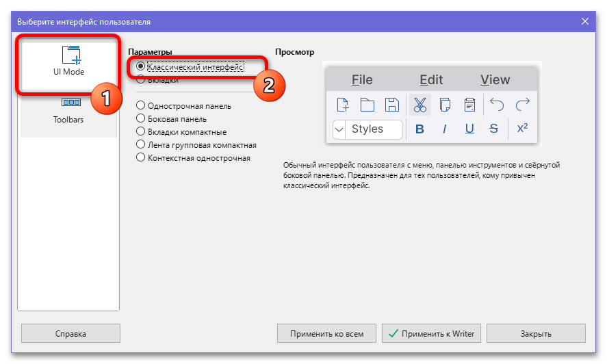Click the superscript x² icon in preview
The width and height of the screenshot is (607, 364).
click(523, 128)
